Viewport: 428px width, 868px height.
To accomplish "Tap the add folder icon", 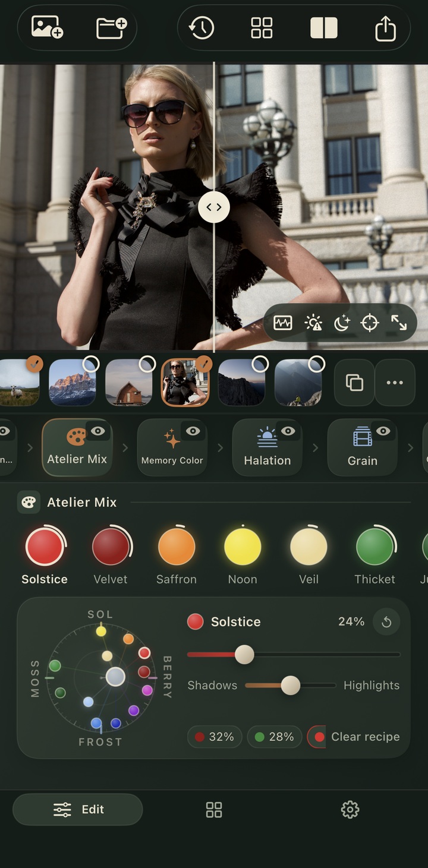I will point(112,27).
